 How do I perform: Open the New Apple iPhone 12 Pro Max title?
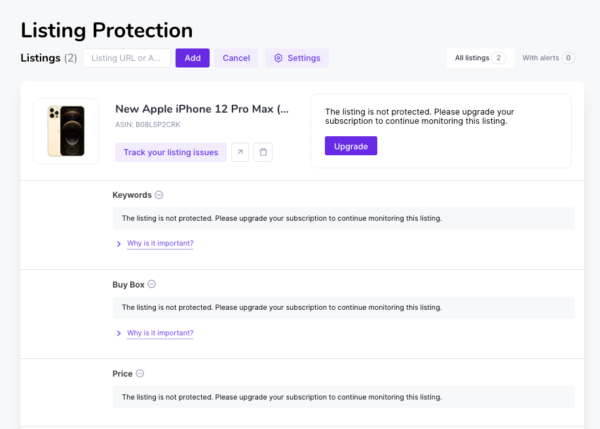pyautogui.click(x=202, y=109)
